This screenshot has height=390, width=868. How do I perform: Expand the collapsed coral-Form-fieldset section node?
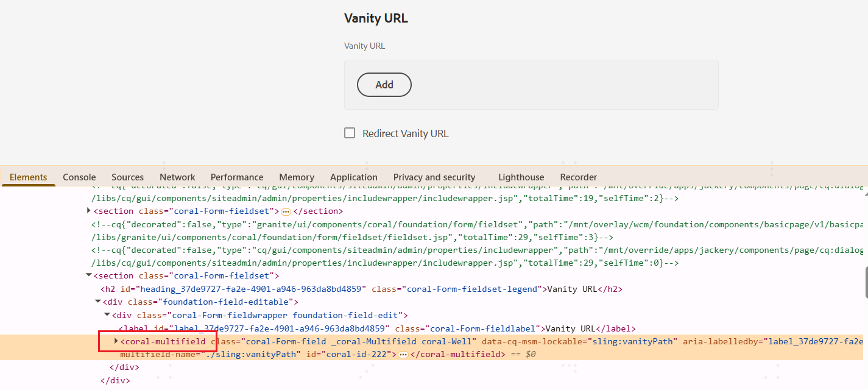(x=89, y=211)
